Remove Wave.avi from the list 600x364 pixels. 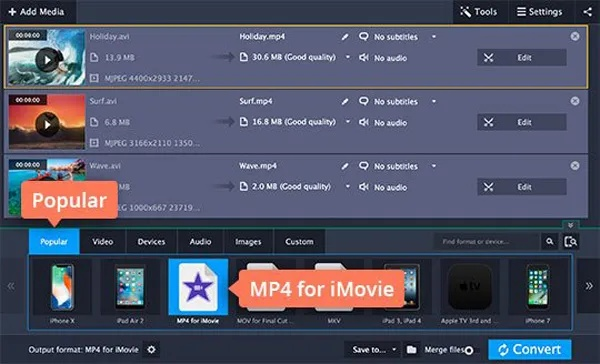tap(575, 166)
